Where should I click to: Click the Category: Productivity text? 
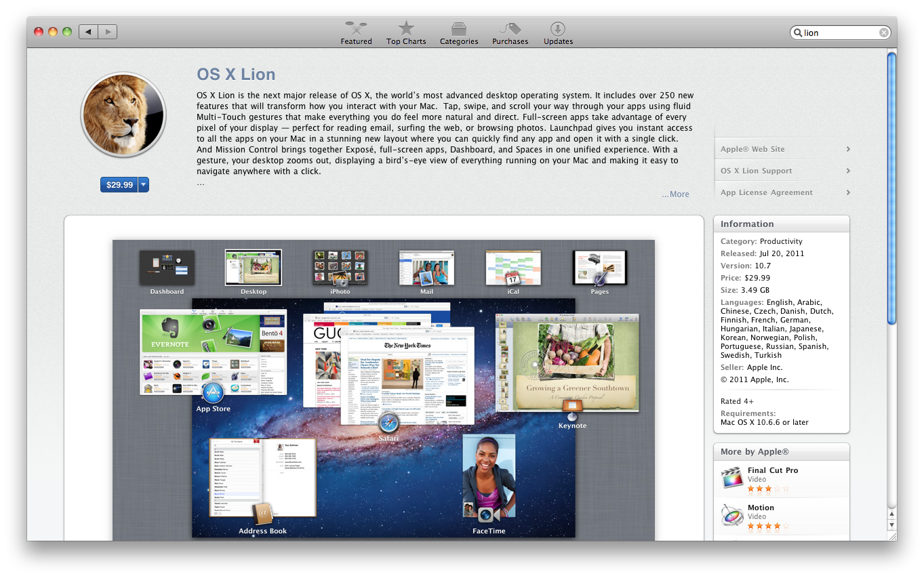[x=761, y=241]
